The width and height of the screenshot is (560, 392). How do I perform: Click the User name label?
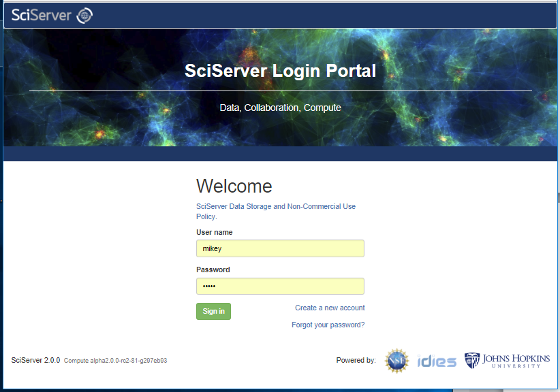(214, 232)
